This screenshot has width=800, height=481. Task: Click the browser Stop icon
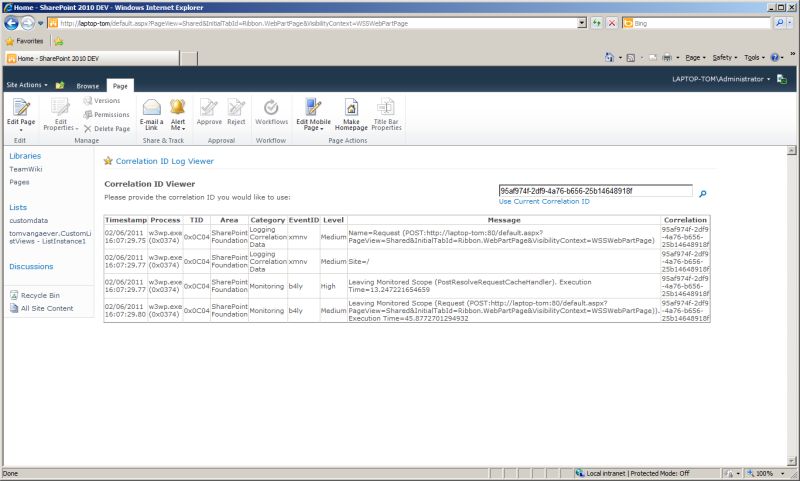[x=612, y=23]
